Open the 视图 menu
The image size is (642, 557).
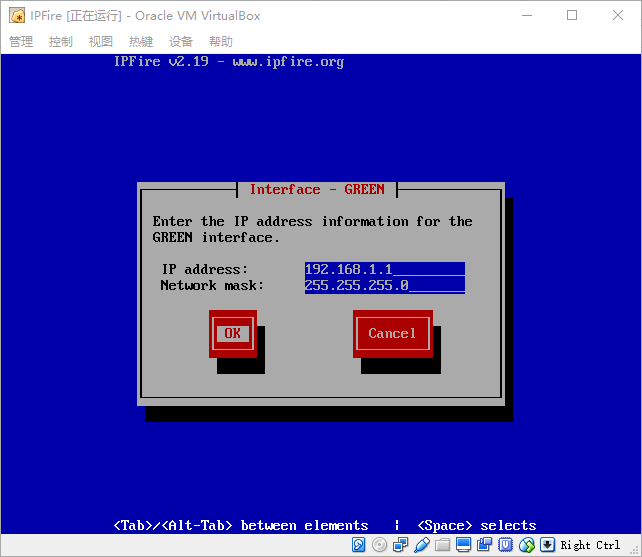pyautogui.click(x=101, y=41)
